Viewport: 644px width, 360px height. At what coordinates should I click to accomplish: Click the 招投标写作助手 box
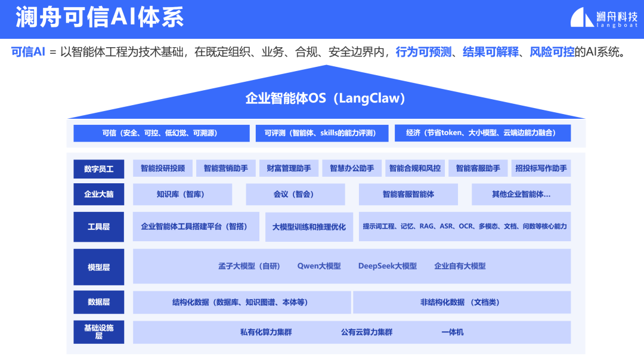pyautogui.click(x=541, y=168)
